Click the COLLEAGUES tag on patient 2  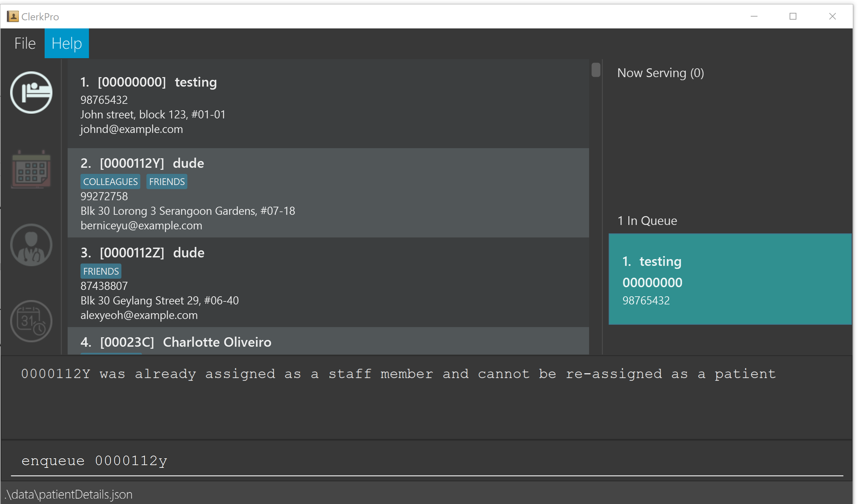pyautogui.click(x=110, y=182)
